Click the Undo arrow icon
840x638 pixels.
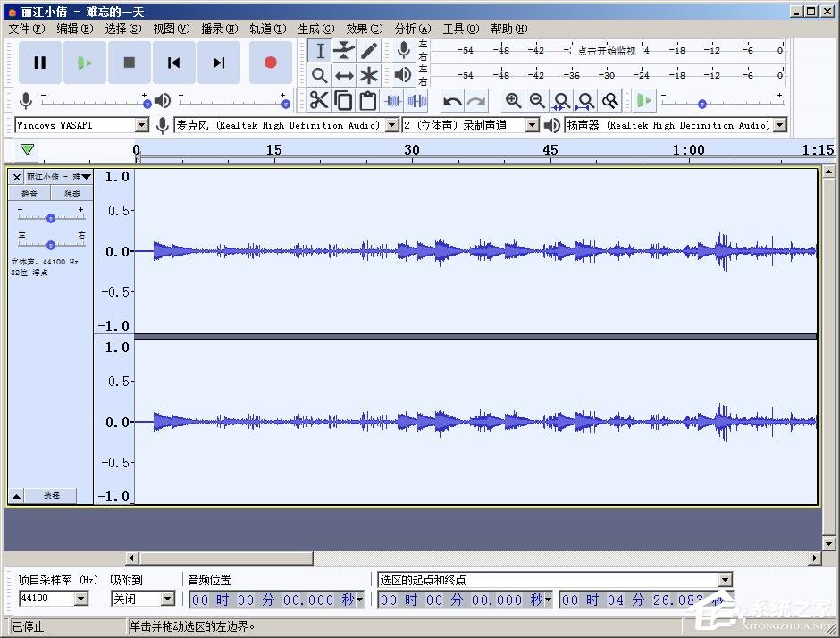point(455,100)
